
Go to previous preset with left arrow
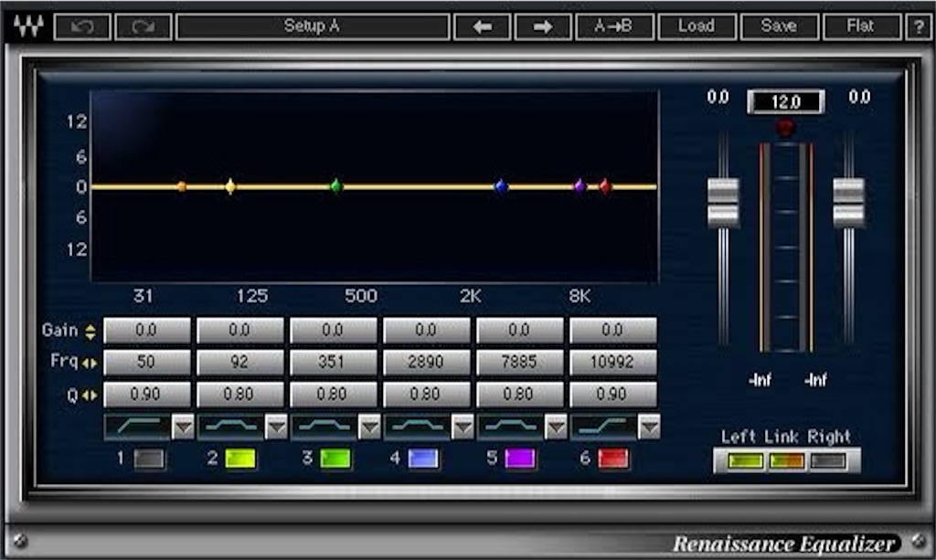point(483,26)
